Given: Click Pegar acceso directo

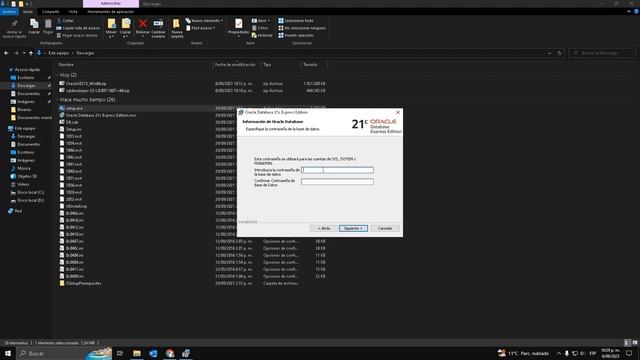Looking at the screenshot, I should coord(77,35).
